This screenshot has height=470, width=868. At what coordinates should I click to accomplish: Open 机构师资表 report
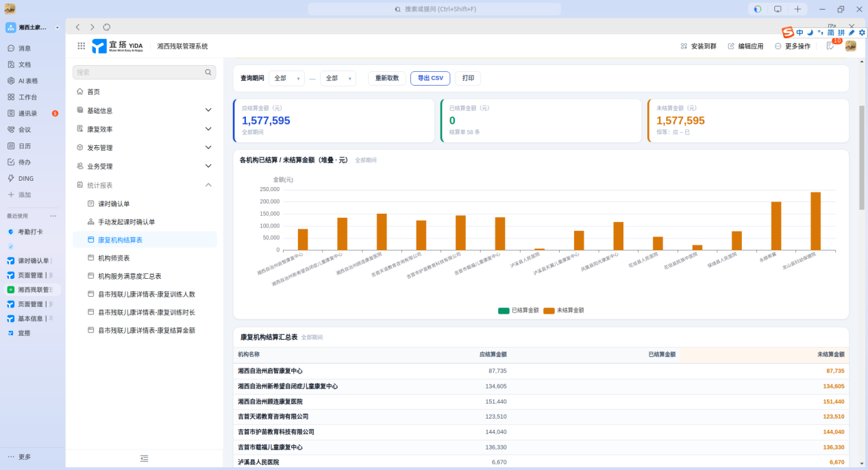(x=145, y=258)
